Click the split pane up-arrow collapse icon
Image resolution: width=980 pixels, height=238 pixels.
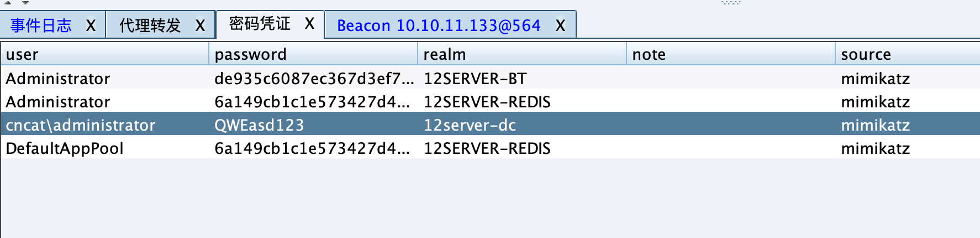coord(8,3)
